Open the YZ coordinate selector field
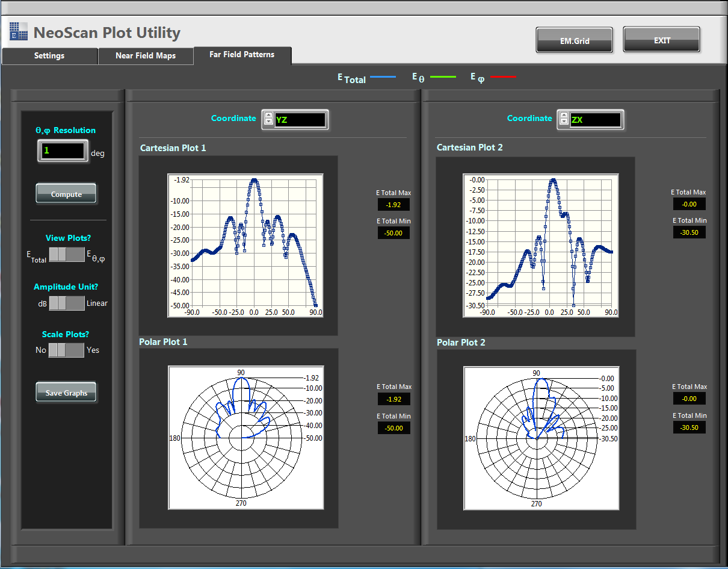 300,120
